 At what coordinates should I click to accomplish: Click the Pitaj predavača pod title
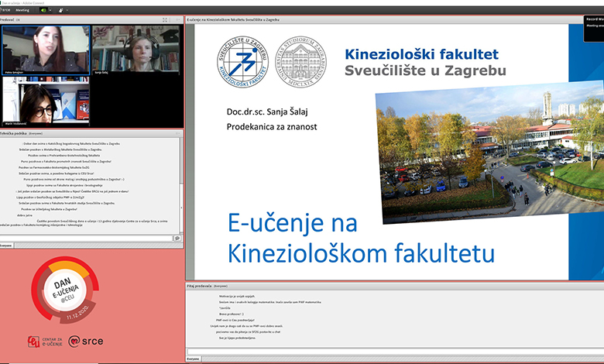pos(199,287)
